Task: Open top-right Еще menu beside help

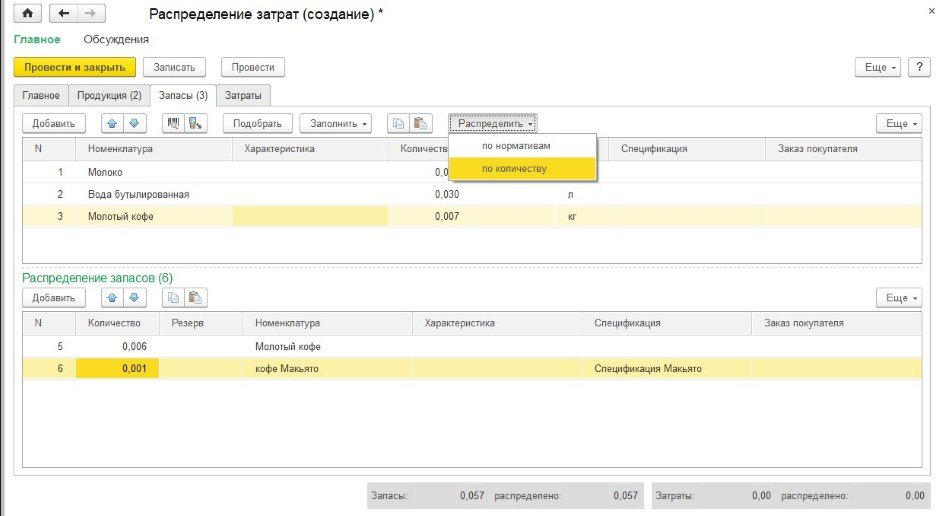Action: coord(876,67)
